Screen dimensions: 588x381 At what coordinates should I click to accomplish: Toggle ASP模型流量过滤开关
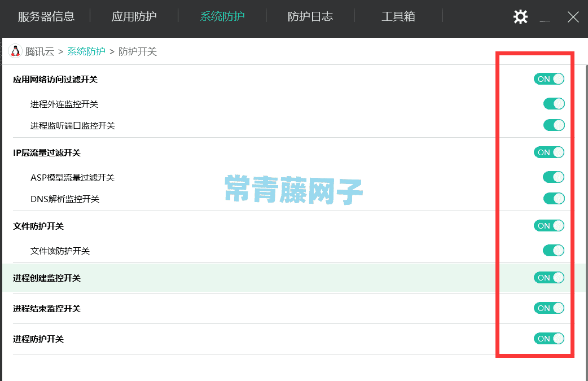coord(554,177)
